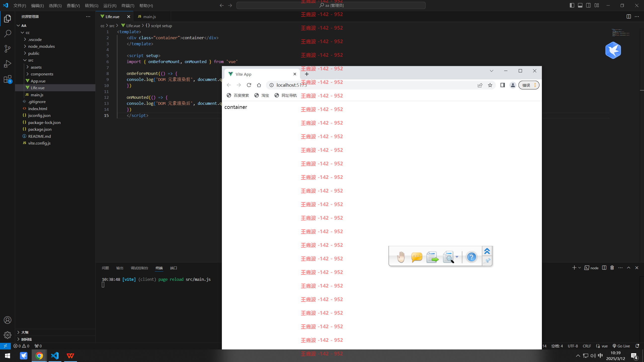Toggle bottom panel layout
The width and height of the screenshot is (644, 362).
tap(580, 5)
